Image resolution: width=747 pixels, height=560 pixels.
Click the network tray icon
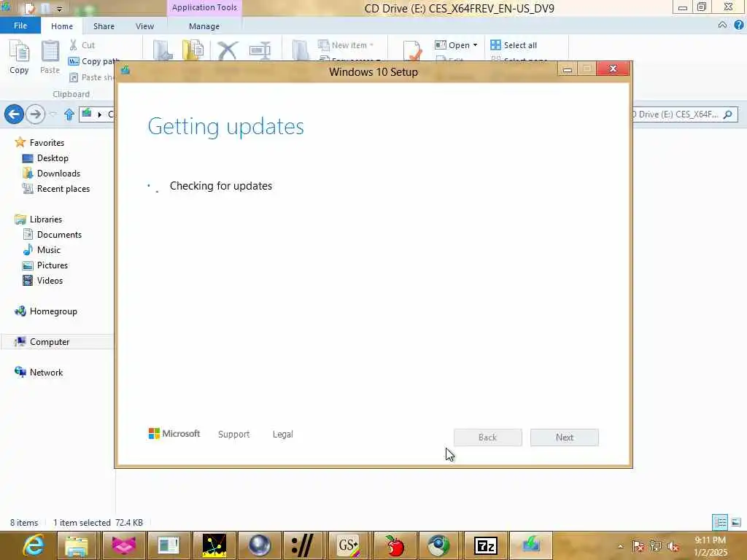[656, 546]
